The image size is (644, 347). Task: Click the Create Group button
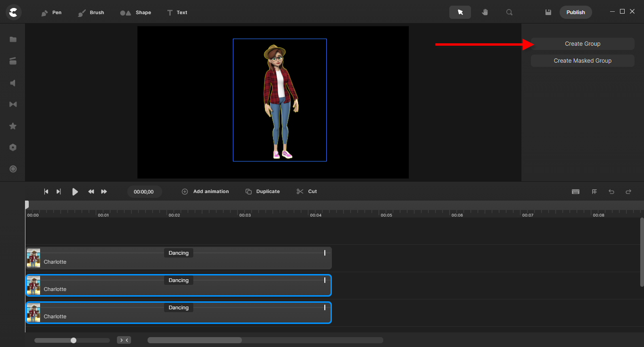pos(583,44)
